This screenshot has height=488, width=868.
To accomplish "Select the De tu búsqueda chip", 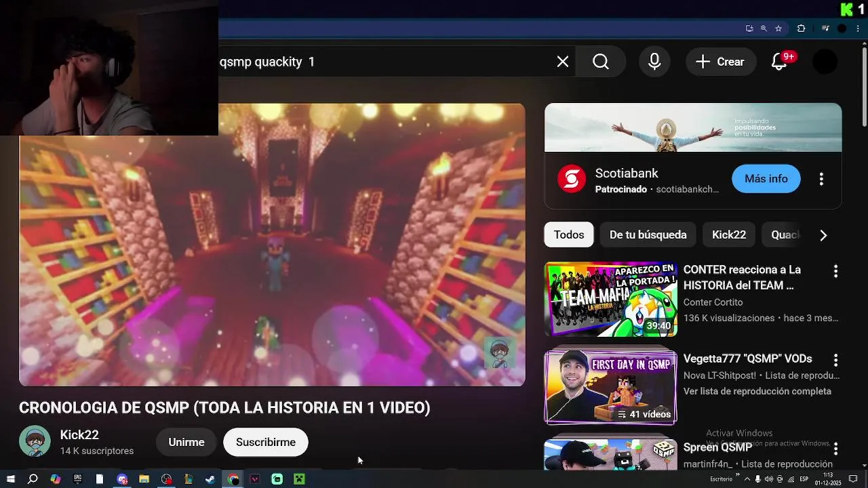I will (648, 235).
